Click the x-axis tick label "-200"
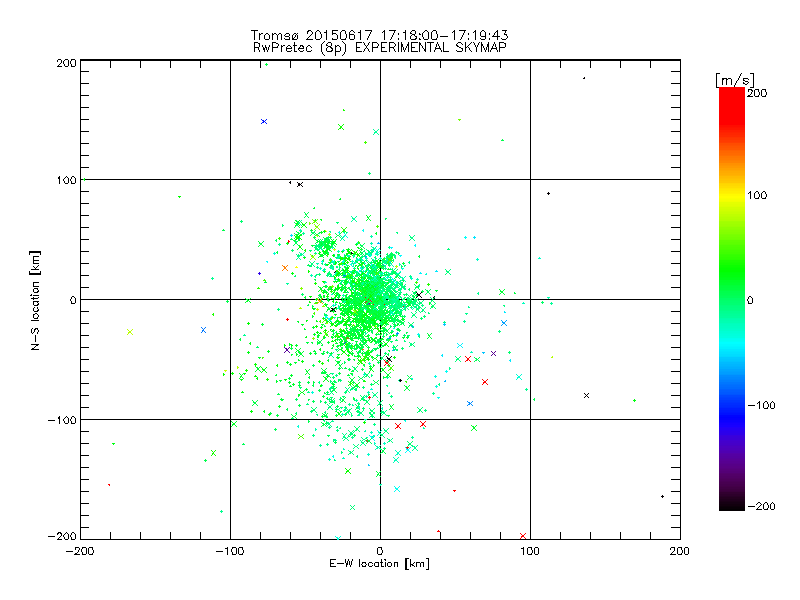The width and height of the screenshot is (800, 600). (80, 552)
